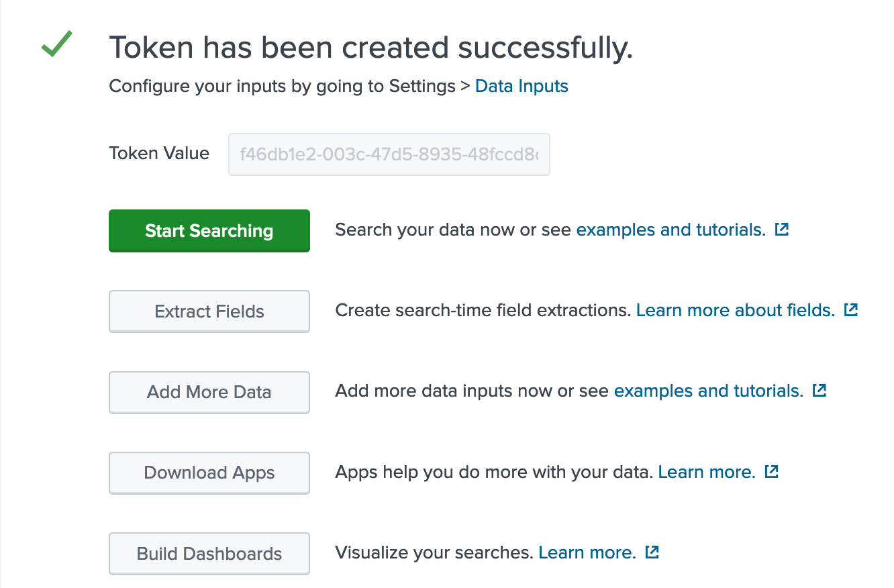Click external-link icon after Learn more about fields
The height and width of the screenshot is (588, 894).
(x=851, y=310)
